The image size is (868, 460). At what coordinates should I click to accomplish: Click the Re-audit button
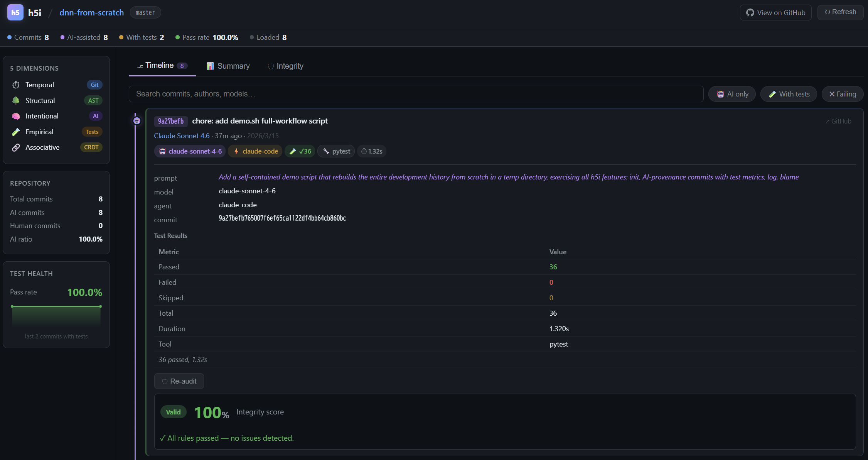pos(179,381)
